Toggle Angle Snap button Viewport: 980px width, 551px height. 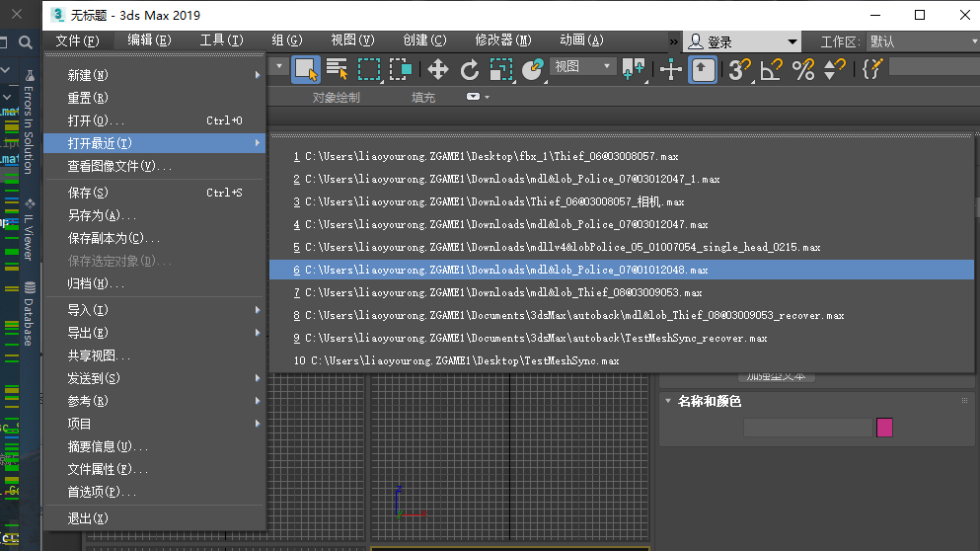[x=771, y=69]
